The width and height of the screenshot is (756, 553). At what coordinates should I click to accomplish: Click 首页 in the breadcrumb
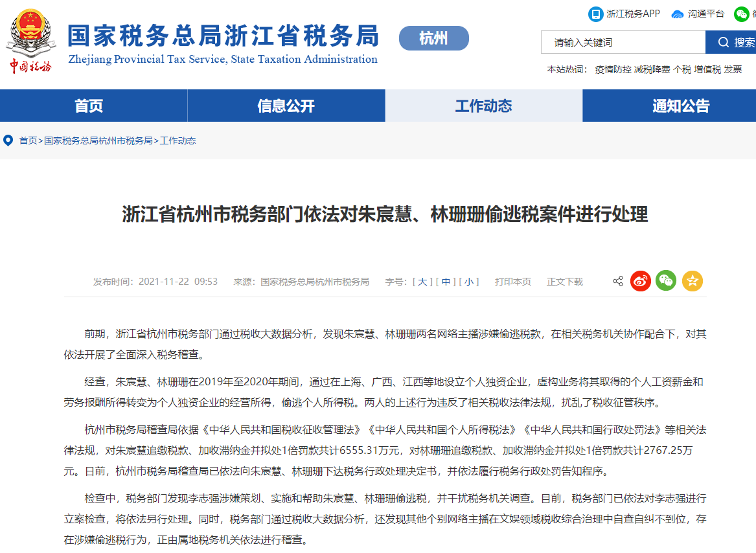point(28,141)
